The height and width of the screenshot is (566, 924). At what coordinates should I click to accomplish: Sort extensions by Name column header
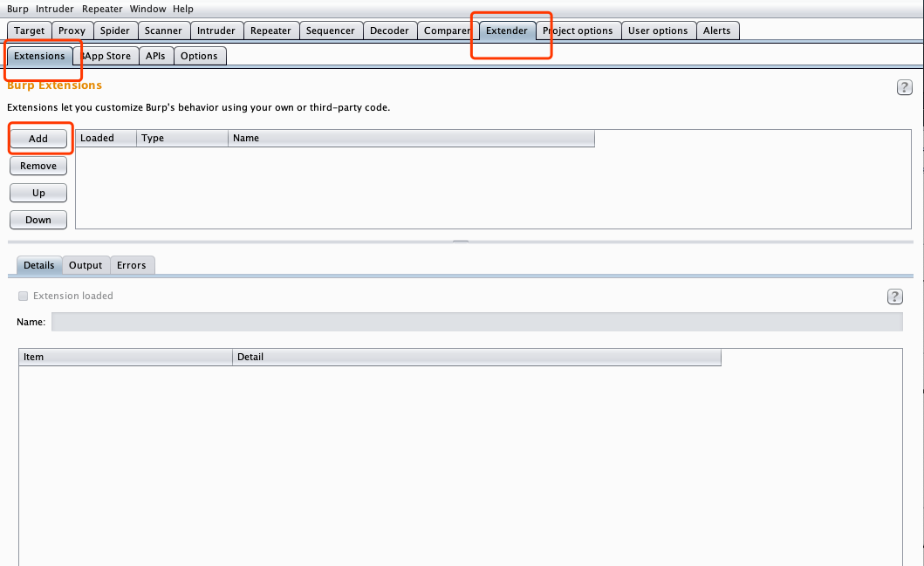pos(411,138)
